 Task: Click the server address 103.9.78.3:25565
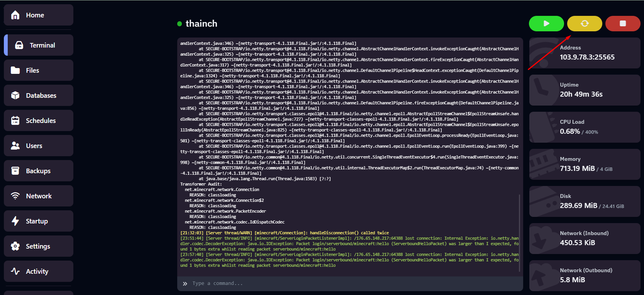coord(587,57)
